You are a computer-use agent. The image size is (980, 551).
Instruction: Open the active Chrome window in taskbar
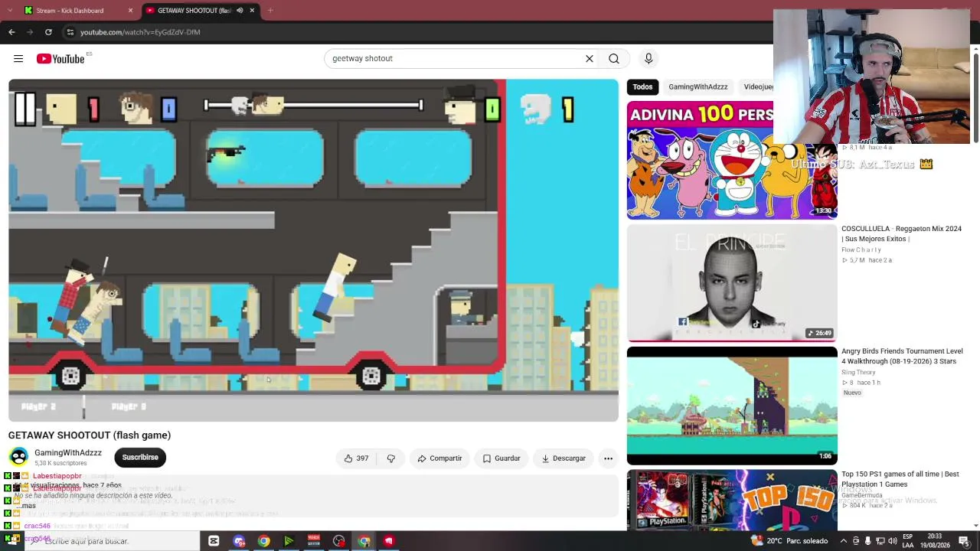coord(364,541)
